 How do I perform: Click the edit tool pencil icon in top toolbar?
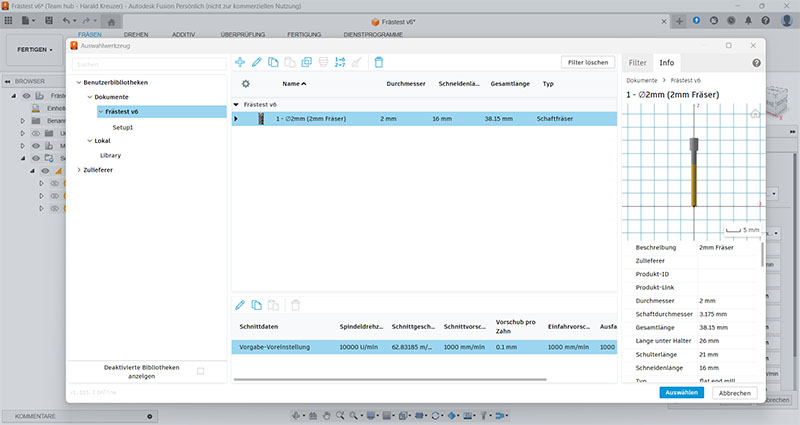(257, 62)
